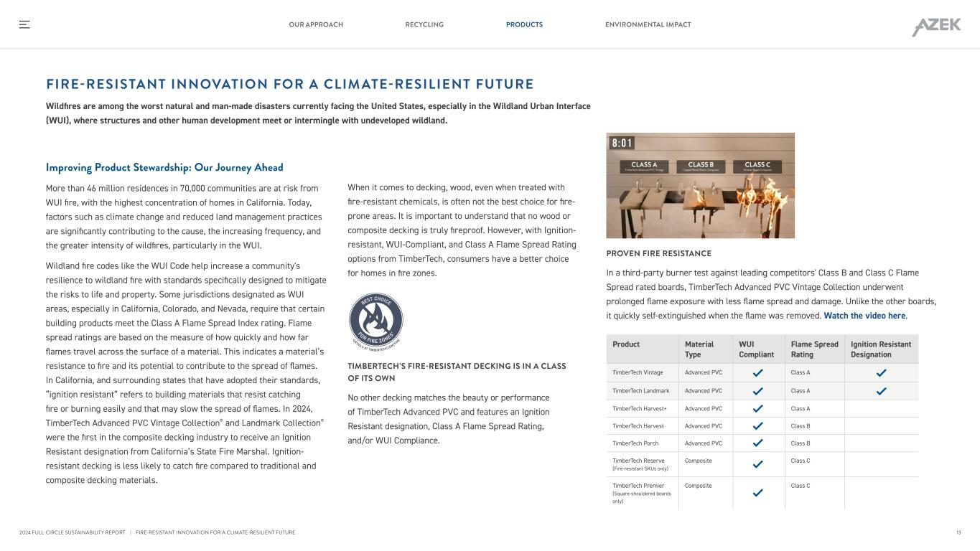Click WUI Compliant checkmark for TimberTech Porch
Screen dimensions: 980x551
click(757, 443)
